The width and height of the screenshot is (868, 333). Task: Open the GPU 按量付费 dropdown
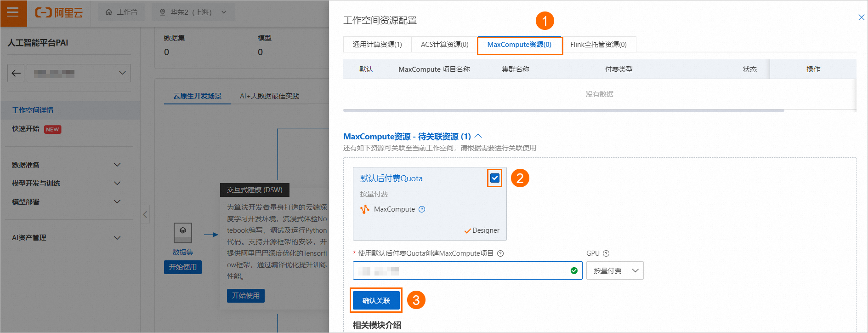(615, 270)
